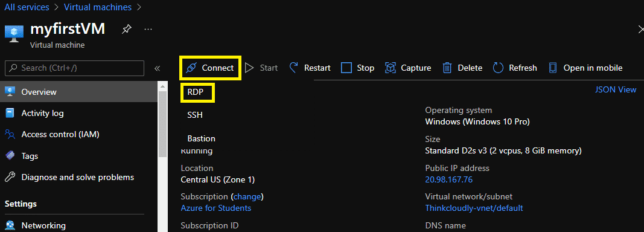Click the Capture icon in toolbar
This screenshot has height=232, width=644.
[390, 68]
